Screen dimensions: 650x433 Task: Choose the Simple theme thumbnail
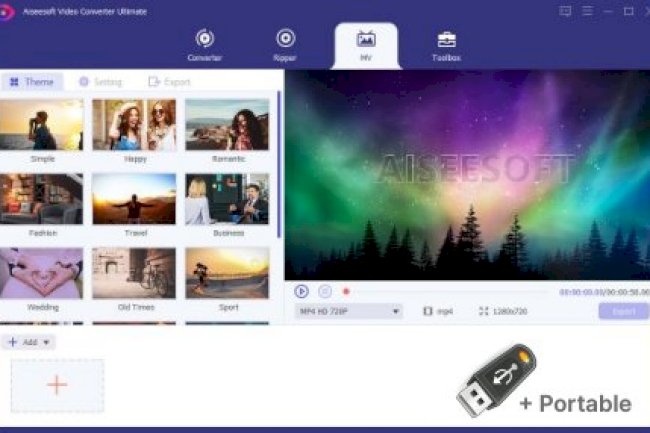click(x=41, y=125)
